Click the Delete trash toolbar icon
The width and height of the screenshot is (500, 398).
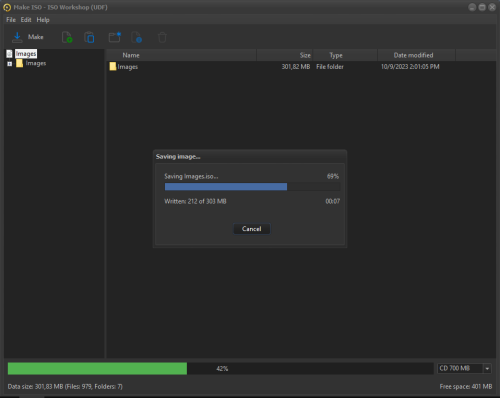click(x=162, y=37)
